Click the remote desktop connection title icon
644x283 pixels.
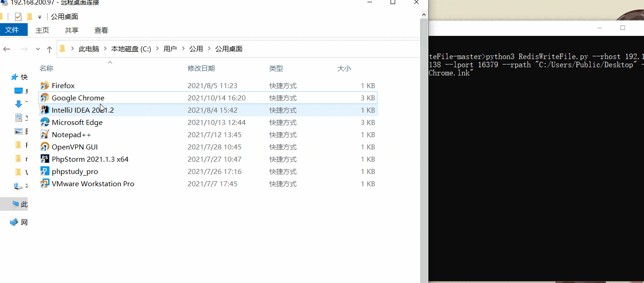tap(4, 2)
